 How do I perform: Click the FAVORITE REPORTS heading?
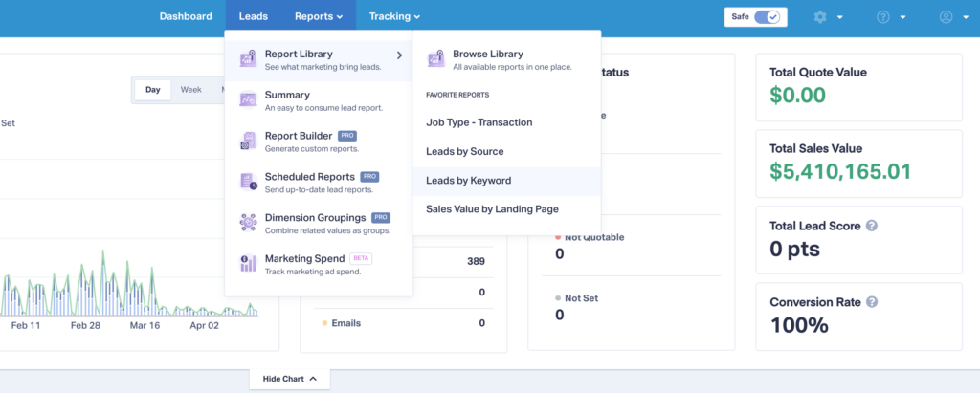pyautogui.click(x=457, y=95)
